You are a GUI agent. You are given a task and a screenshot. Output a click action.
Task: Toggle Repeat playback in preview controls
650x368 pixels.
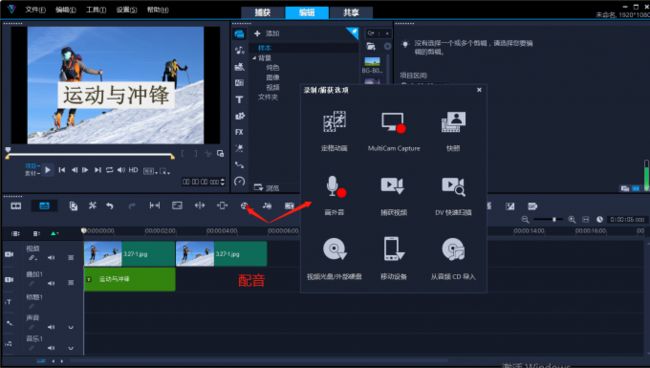click(109, 170)
